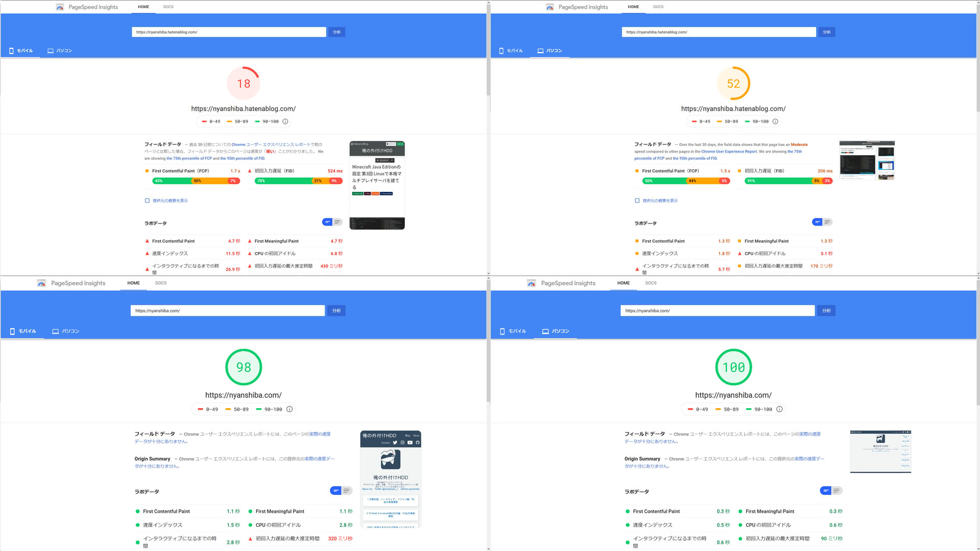This screenshot has height=551, width=980.
Task: Click the performance score icon showing 98
Action: coord(242,366)
